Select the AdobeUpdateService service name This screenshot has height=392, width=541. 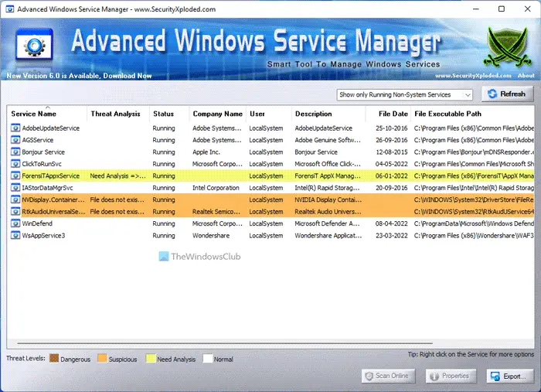(x=51, y=128)
